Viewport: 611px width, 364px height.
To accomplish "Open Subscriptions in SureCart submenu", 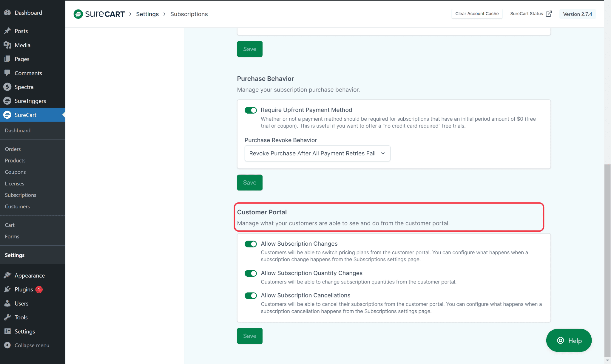I will (21, 195).
